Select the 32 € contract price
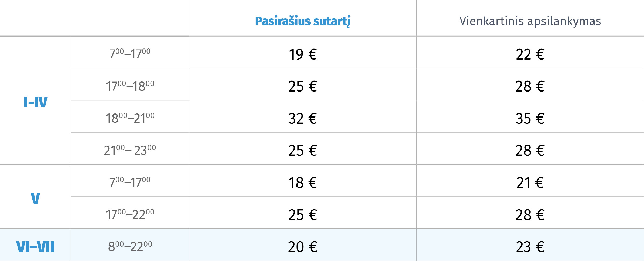This screenshot has width=644, height=261. coord(303,118)
